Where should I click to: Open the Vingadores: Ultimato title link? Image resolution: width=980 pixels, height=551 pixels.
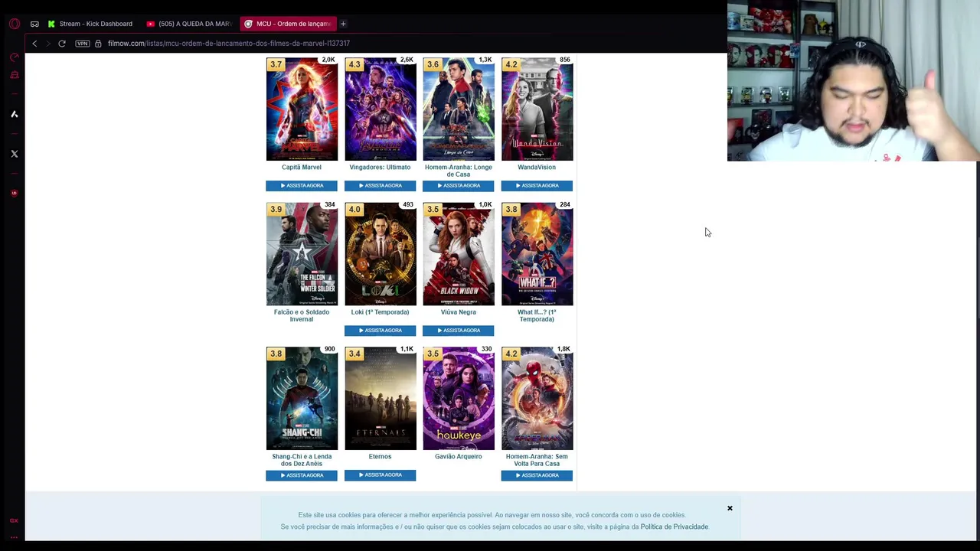coord(381,167)
